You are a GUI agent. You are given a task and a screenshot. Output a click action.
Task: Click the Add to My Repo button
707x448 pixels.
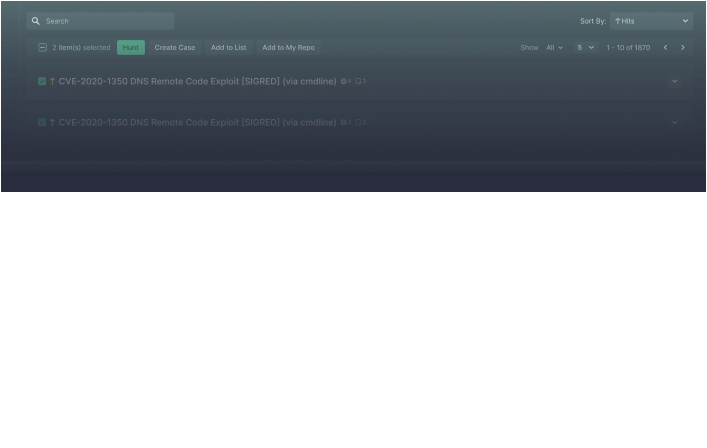288,48
